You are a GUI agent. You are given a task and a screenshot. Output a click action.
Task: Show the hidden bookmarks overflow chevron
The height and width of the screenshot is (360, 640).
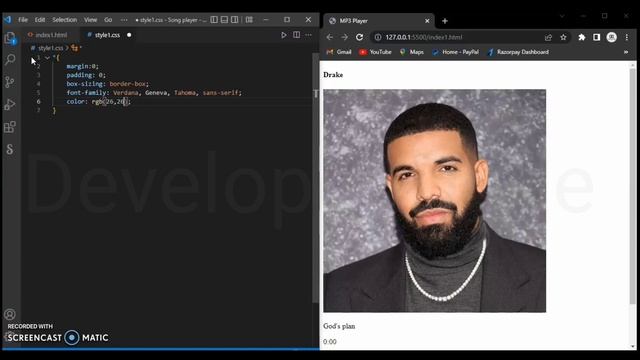pyautogui.click(x=626, y=52)
